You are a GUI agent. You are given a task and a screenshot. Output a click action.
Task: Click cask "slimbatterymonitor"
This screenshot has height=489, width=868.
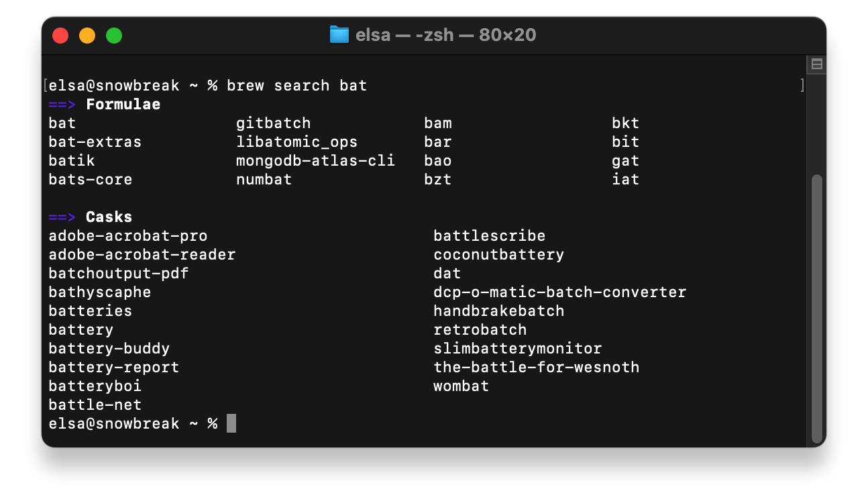pyautogui.click(x=518, y=349)
